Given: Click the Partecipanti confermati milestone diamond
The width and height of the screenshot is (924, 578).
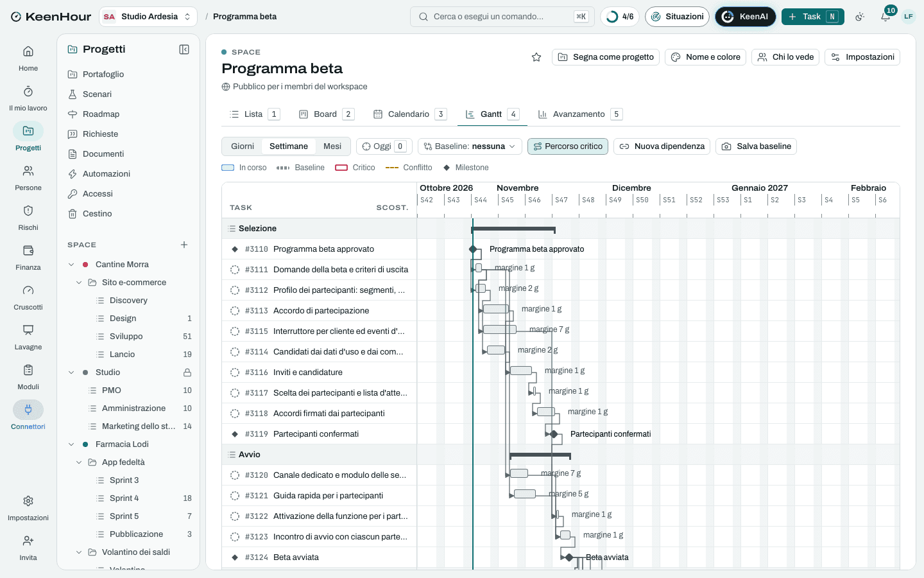Looking at the screenshot, I should (554, 434).
